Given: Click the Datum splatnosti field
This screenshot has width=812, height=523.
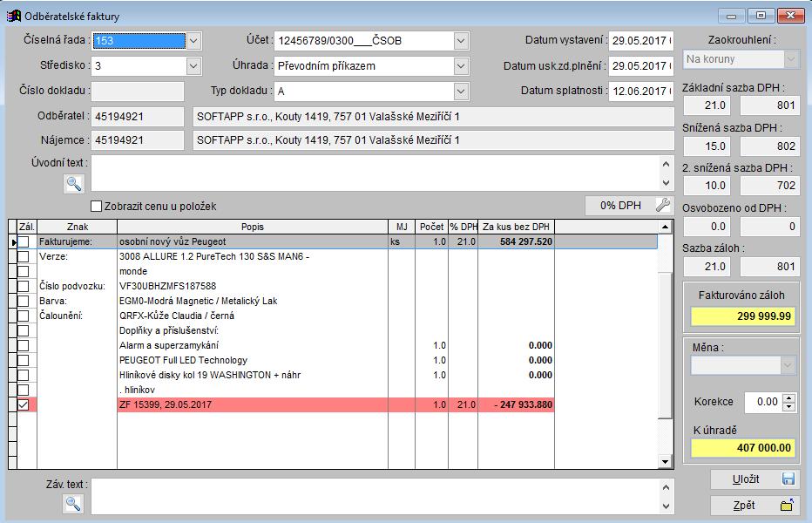Looking at the screenshot, I should pyautogui.click(x=641, y=92).
